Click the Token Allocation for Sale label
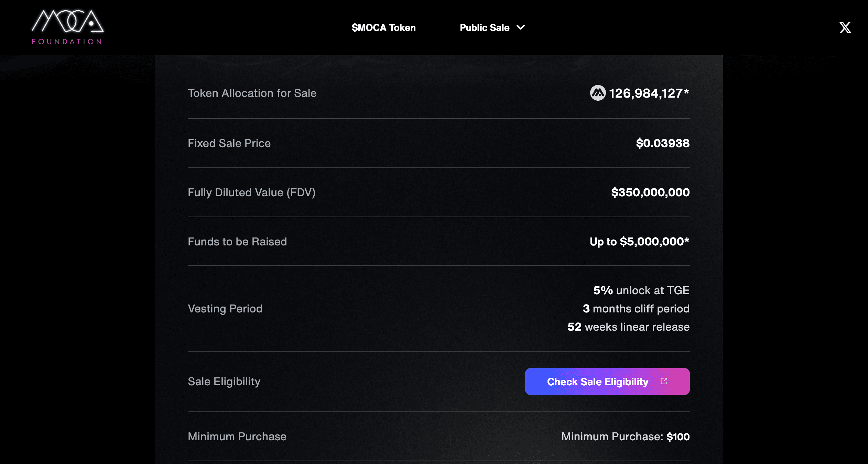The image size is (868, 464). click(252, 93)
